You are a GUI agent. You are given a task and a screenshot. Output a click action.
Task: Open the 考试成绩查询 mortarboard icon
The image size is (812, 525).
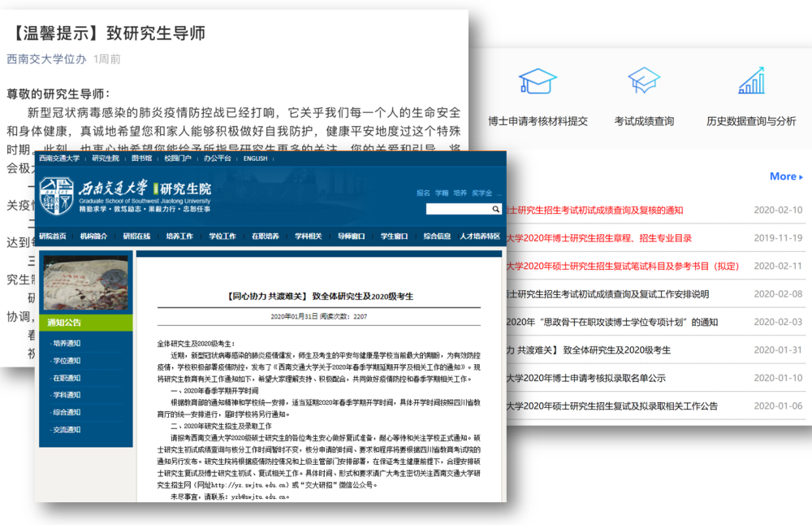[x=644, y=80]
